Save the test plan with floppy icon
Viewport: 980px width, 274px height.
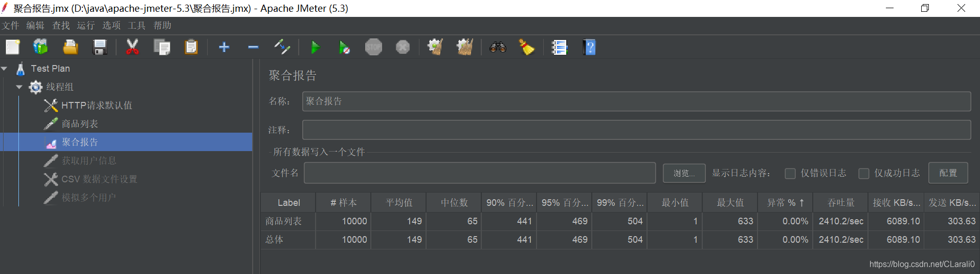(x=100, y=47)
